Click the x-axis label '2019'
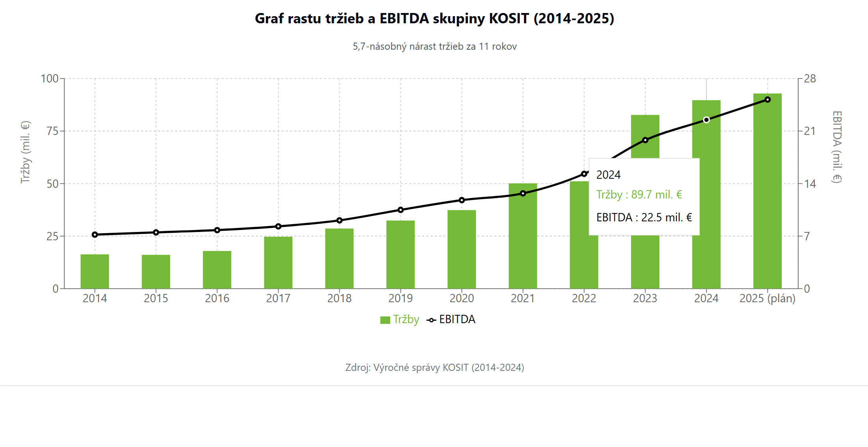 400,299
